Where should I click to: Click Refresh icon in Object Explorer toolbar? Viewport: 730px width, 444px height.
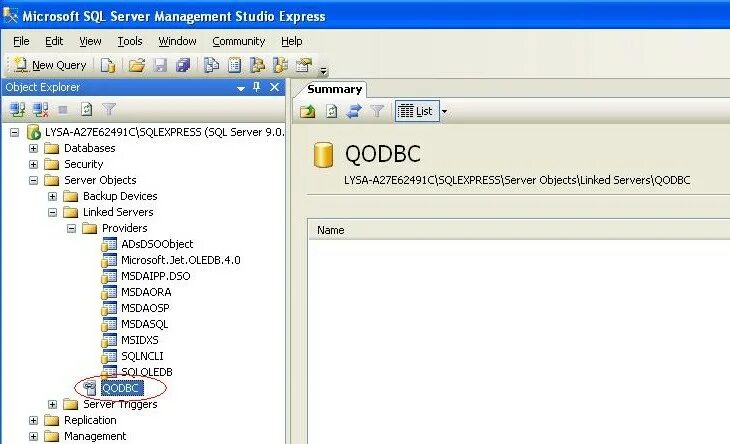(x=86, y=110)
